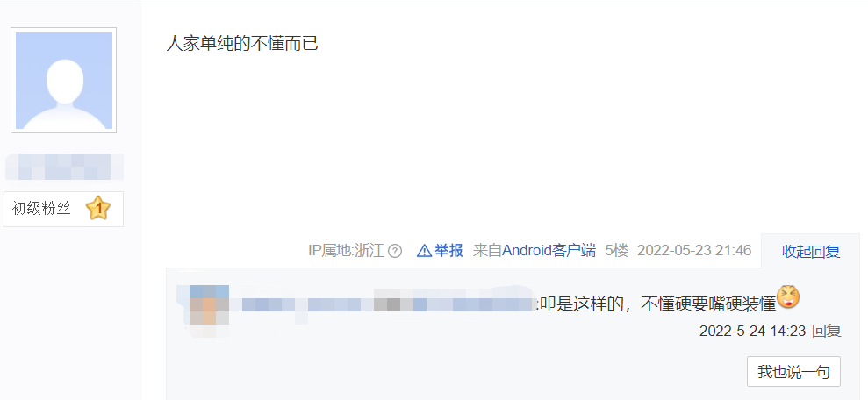Click the 5楼 floor number label

click(617, 251)
